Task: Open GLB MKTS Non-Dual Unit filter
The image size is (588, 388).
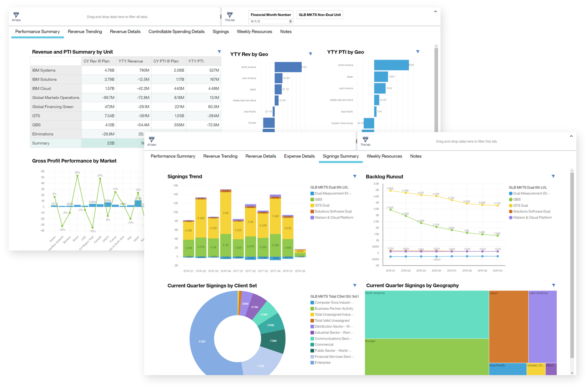Action: (320, 15)
